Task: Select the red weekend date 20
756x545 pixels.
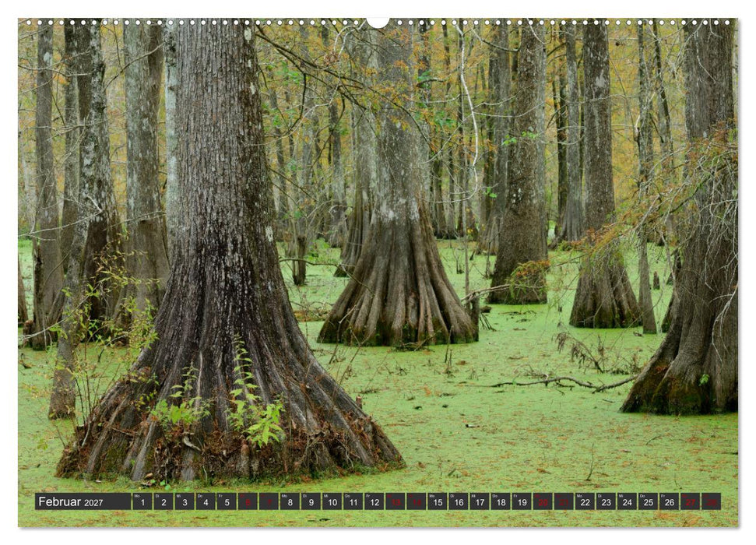Action: [543, 501]
